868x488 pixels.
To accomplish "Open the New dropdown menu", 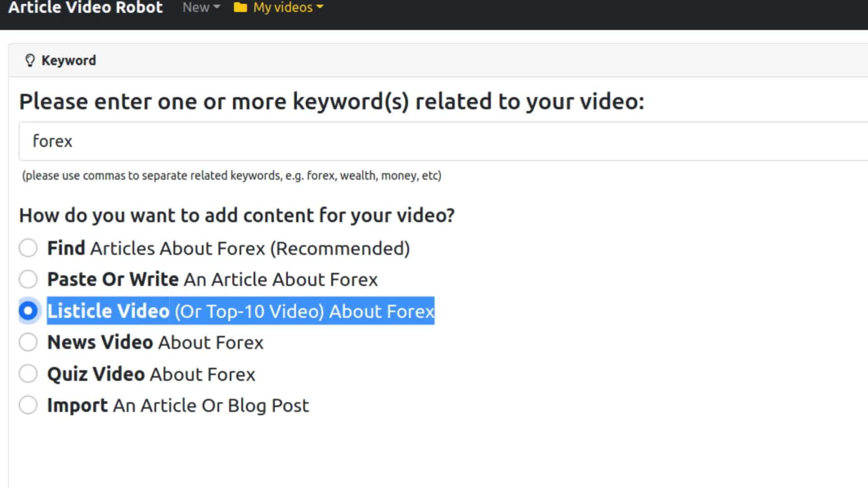I will (x=201, y=7).
